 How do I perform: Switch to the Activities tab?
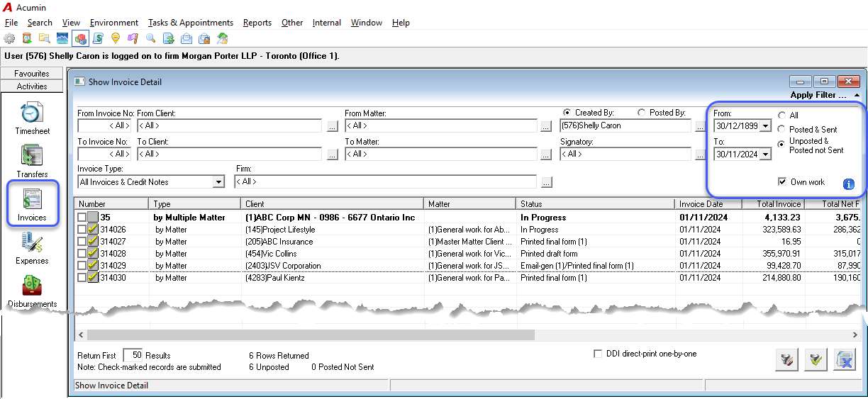click(x=32, y=86)
